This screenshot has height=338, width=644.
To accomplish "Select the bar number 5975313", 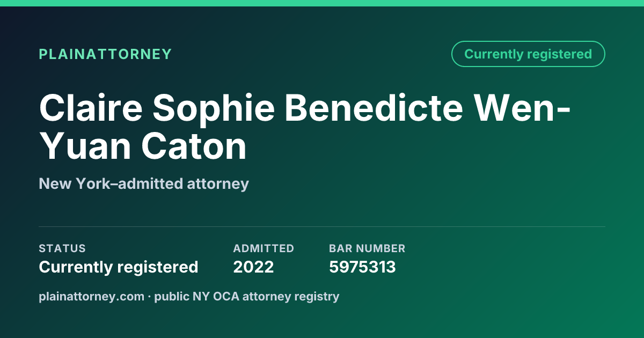I will [x=362, y=267].
